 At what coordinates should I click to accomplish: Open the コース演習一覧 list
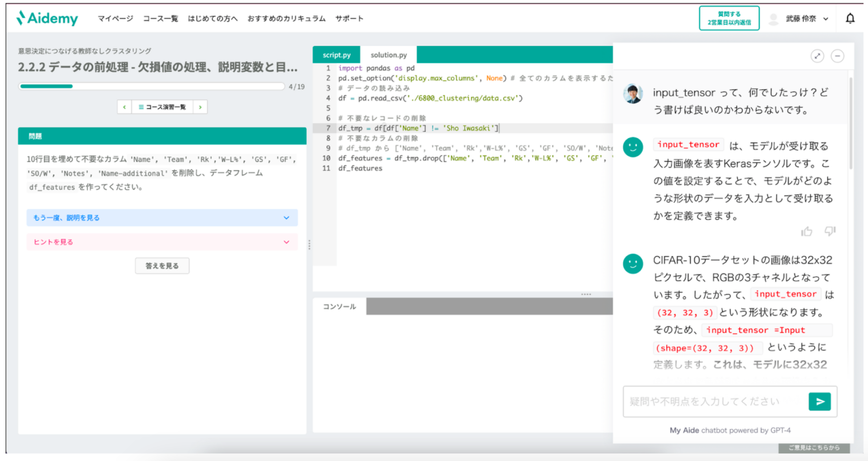click(162, 107)
